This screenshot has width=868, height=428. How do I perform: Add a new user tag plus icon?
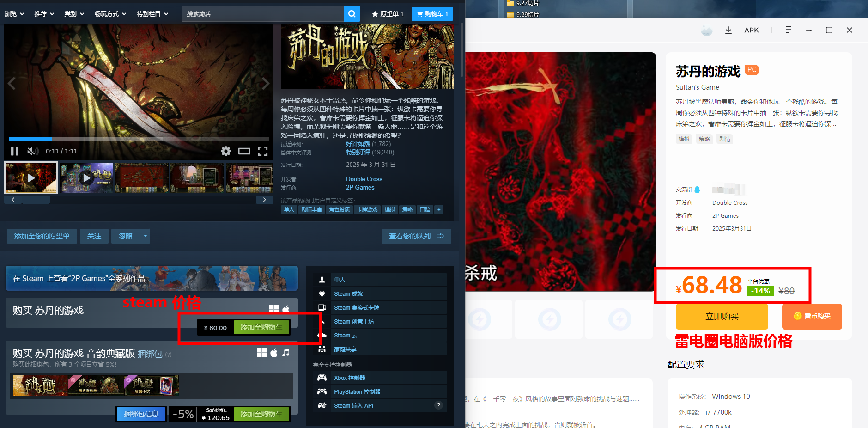[x=439, y=209]
